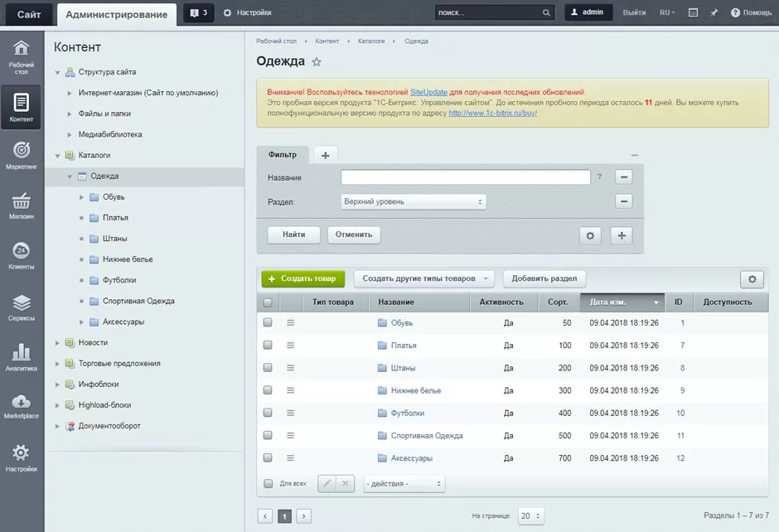
Task: Add Одежда page to favorites star
Action: (317, 62)
